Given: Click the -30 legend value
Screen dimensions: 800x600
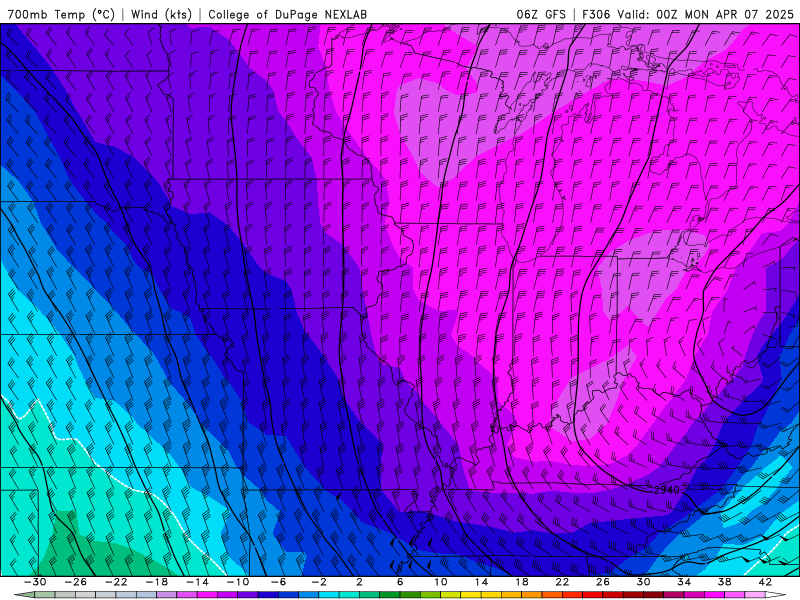Looking at the screenshot, I should coord(35,582).
